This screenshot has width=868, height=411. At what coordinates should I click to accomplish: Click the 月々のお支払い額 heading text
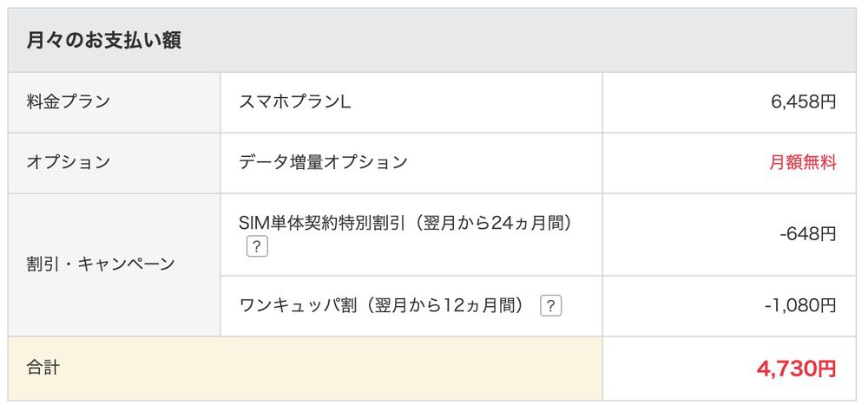click(103, 41)
